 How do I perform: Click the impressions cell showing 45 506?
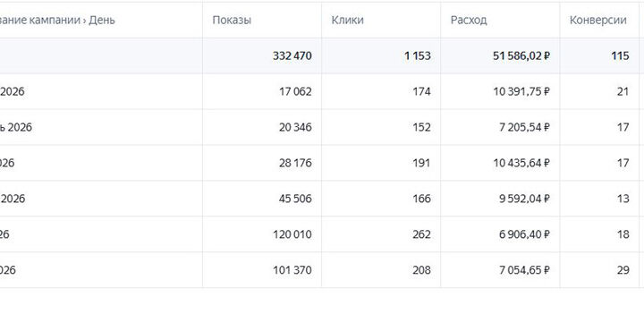pyautogui.click(x=295, y=199)
